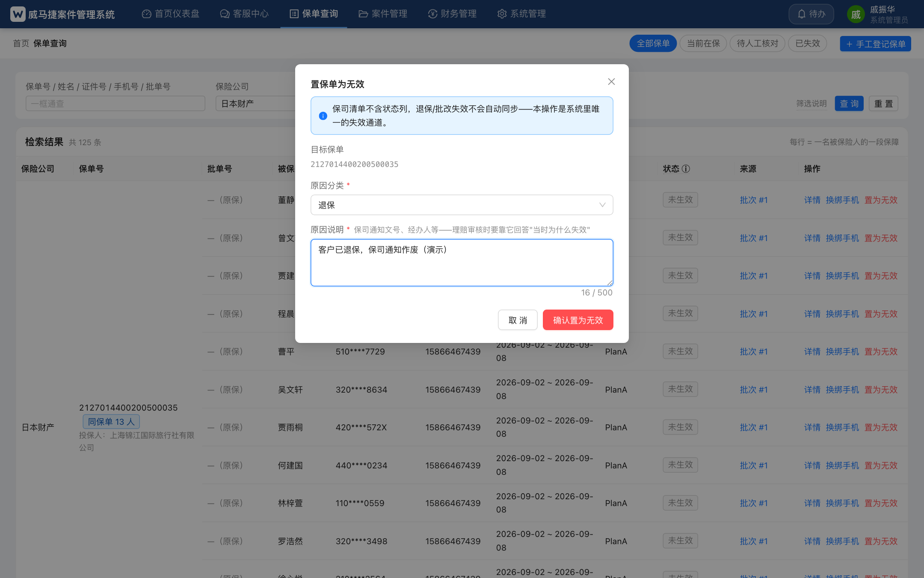Click 取消 to cancel the dialog

(x=518, y=320)
